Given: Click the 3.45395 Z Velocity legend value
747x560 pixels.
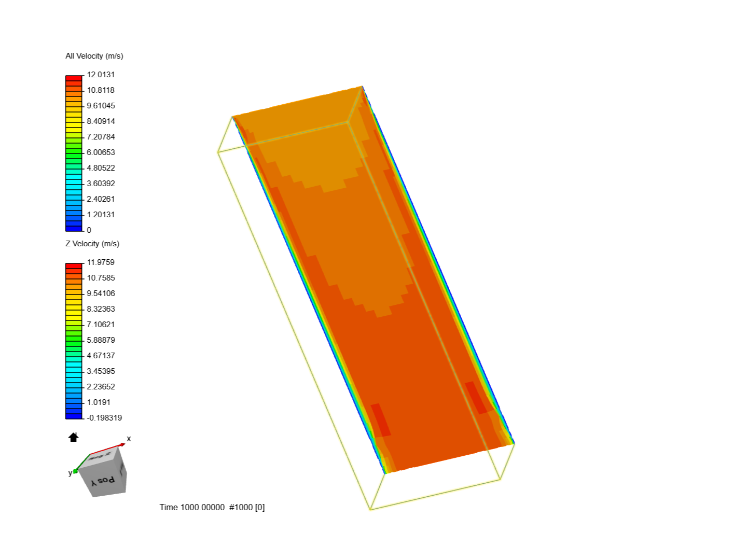Looking at the screenshot, I should click(101, 371).
